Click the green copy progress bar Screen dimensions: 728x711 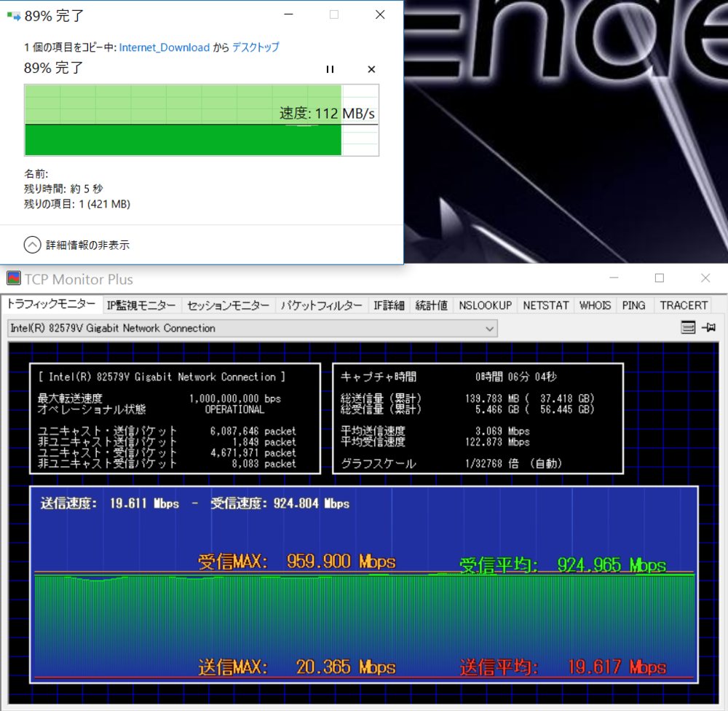tap(182, 140)
